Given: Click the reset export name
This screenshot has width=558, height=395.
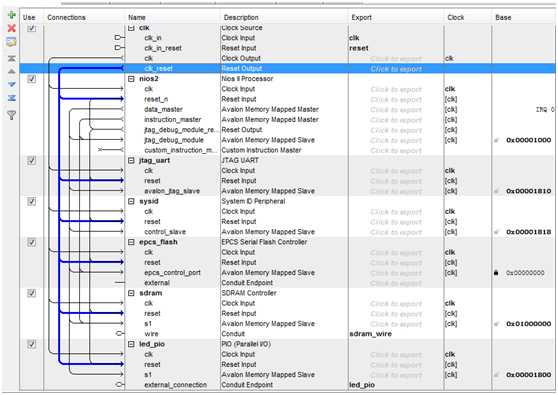Looking at the screenshot, I should 359,48.
